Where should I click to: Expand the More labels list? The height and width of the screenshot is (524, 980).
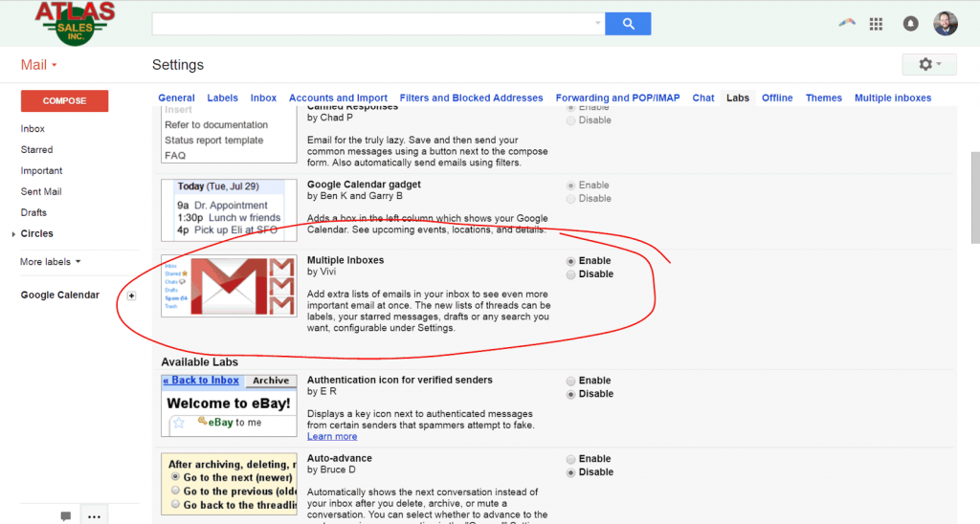click(51, 262)
